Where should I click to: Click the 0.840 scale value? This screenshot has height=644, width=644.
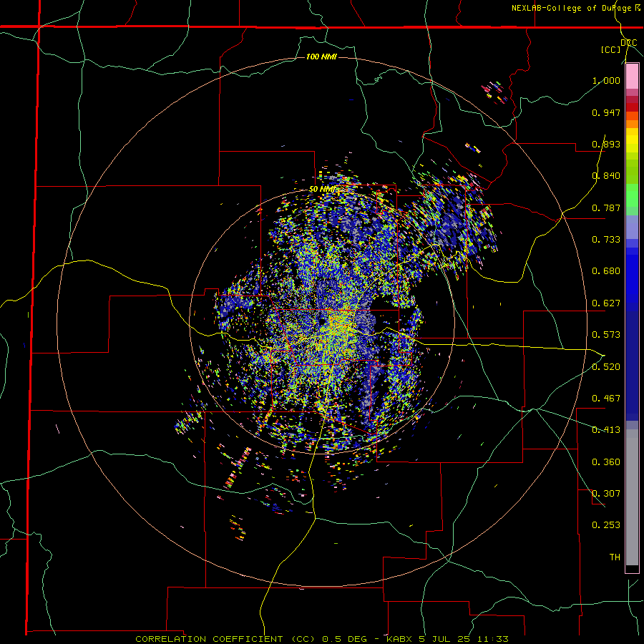606,176
